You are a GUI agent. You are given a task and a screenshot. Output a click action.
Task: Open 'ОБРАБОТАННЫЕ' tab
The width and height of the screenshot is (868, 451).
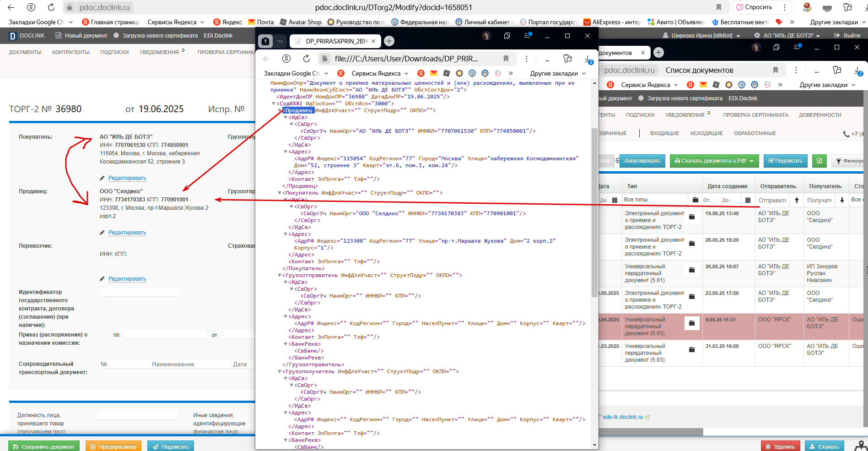(755, 133)
